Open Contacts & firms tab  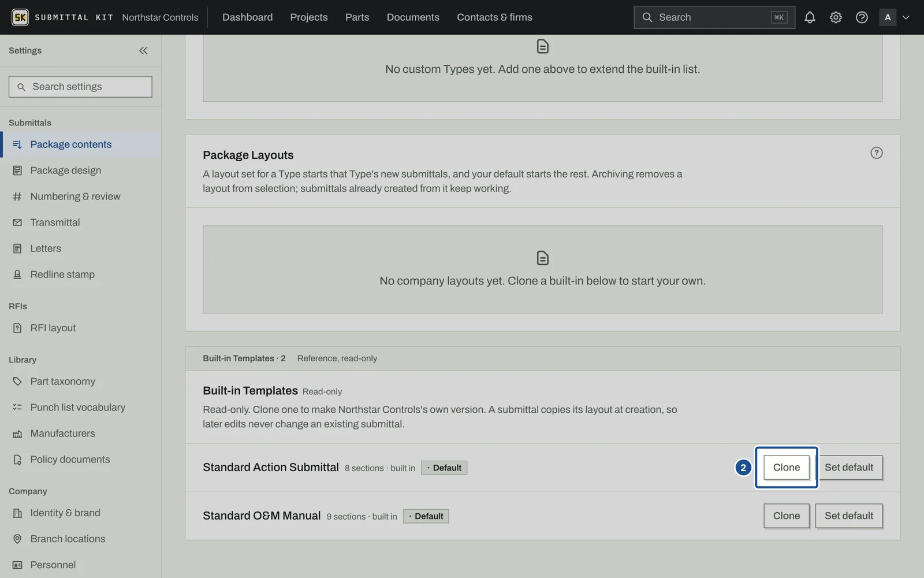(x=494, y=17)
